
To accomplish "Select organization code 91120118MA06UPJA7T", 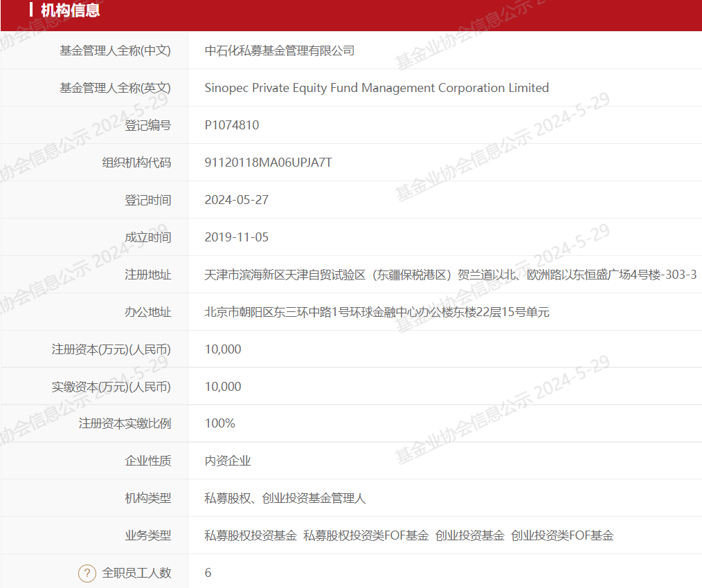I will coord(268,163).
